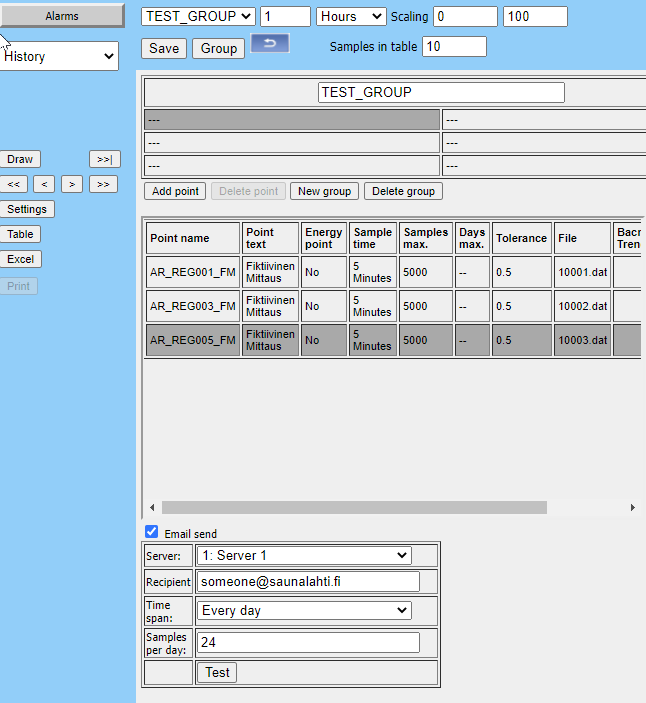Step forward with the > button
646x703 pixels.
72,184
